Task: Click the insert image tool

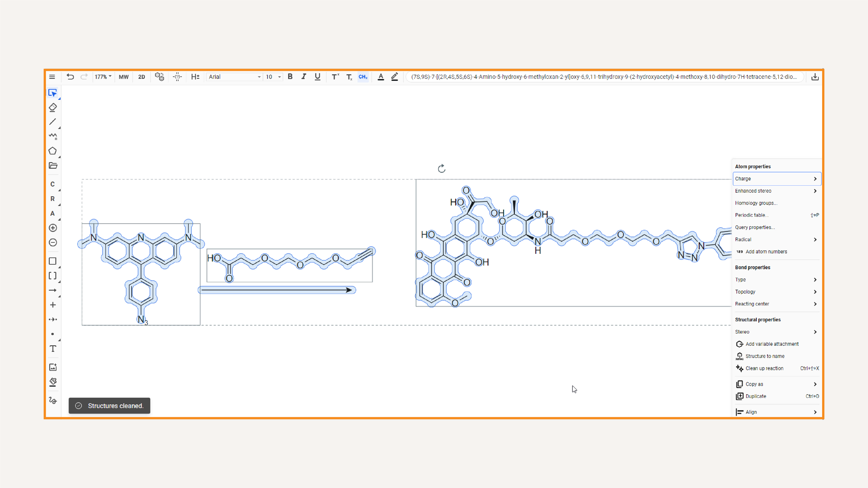Action: coord(53,367)
